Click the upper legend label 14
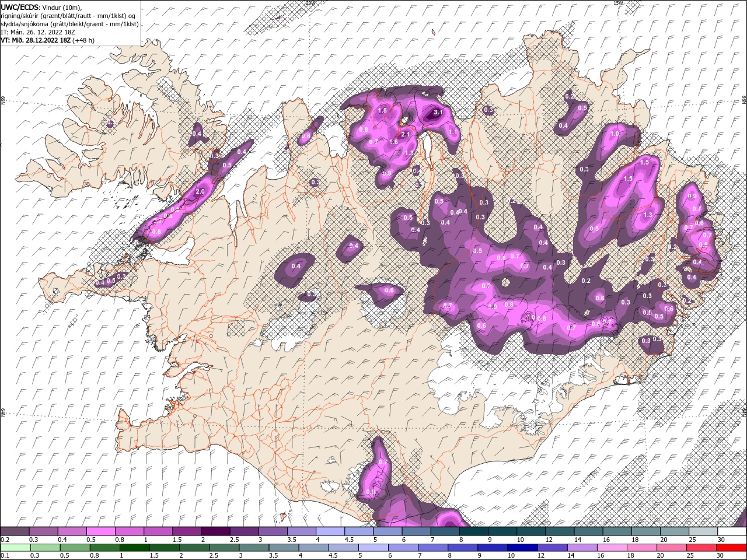The height and width of the screenshot is (560, 747). coord(577,540)
